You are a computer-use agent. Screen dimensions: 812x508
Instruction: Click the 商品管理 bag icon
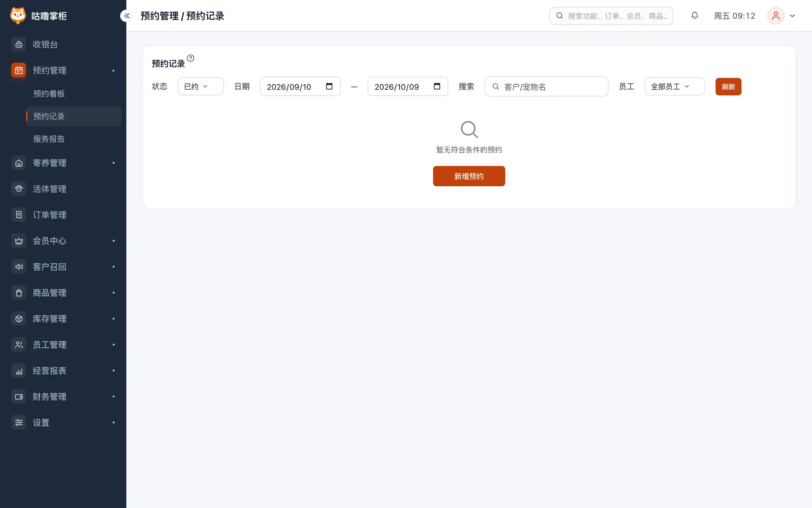(19, 293)
